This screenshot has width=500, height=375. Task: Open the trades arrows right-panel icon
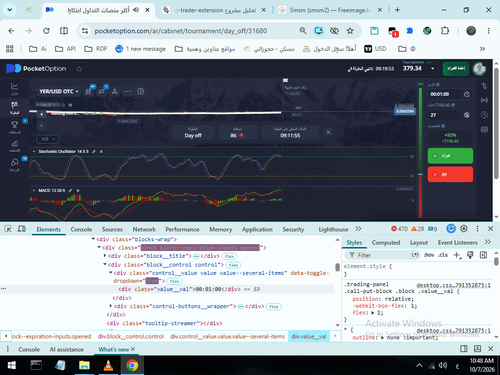(484, 86)
